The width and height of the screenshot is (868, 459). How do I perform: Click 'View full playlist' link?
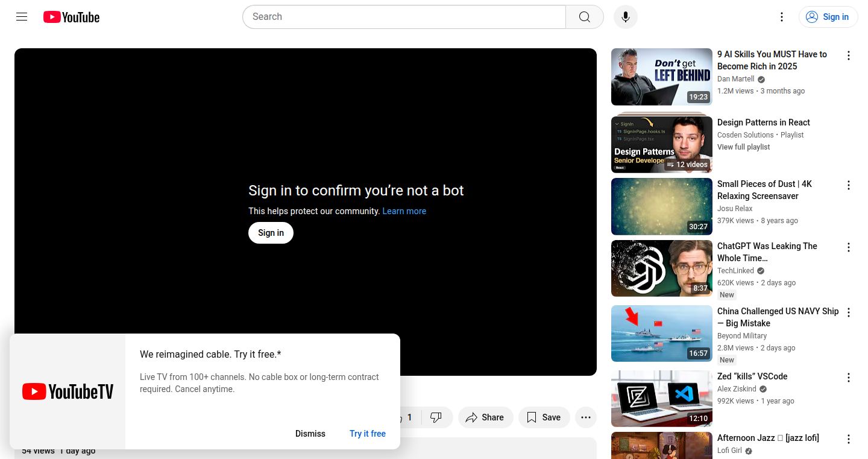pyautogui.click(x=744, y=147)
